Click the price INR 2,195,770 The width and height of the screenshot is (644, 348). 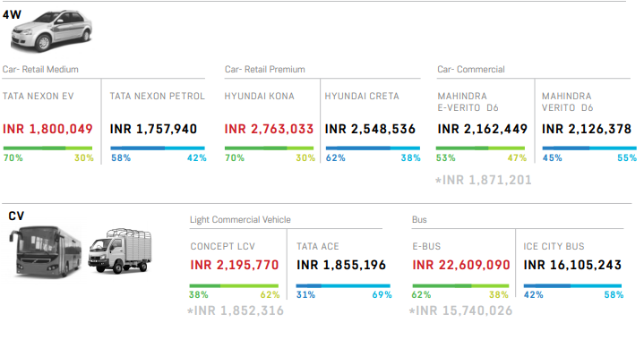tap(235, 265)
